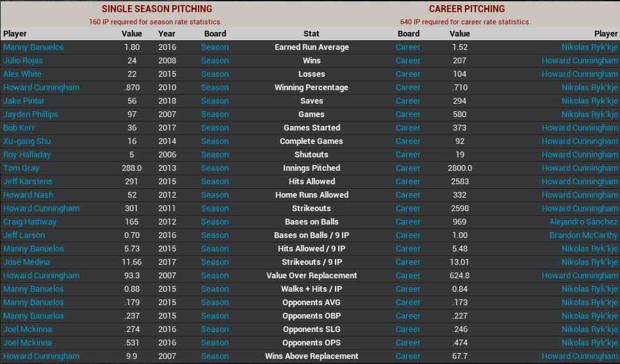
Task: Open Manny Banuelos in Earned Run Average row
Action: coord(33,47)
